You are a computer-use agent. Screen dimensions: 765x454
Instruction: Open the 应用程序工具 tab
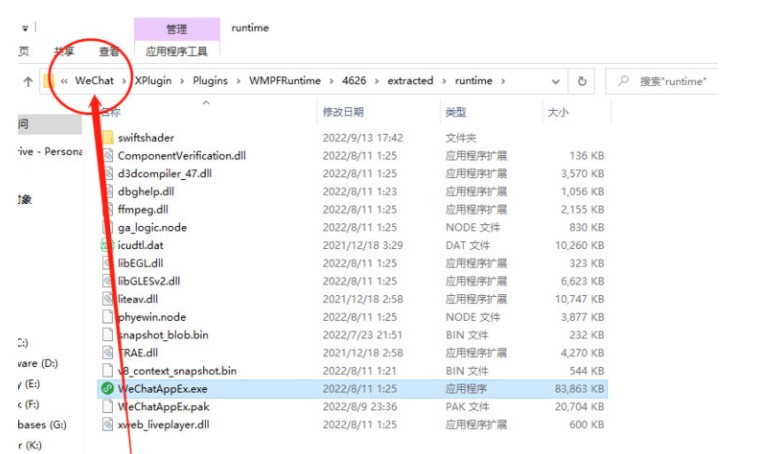(177, 51)
